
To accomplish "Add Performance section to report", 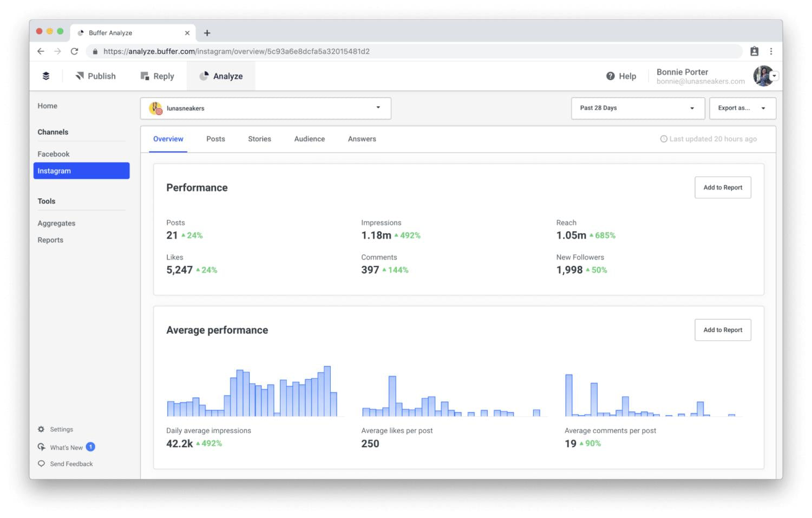I will [722, 187].
